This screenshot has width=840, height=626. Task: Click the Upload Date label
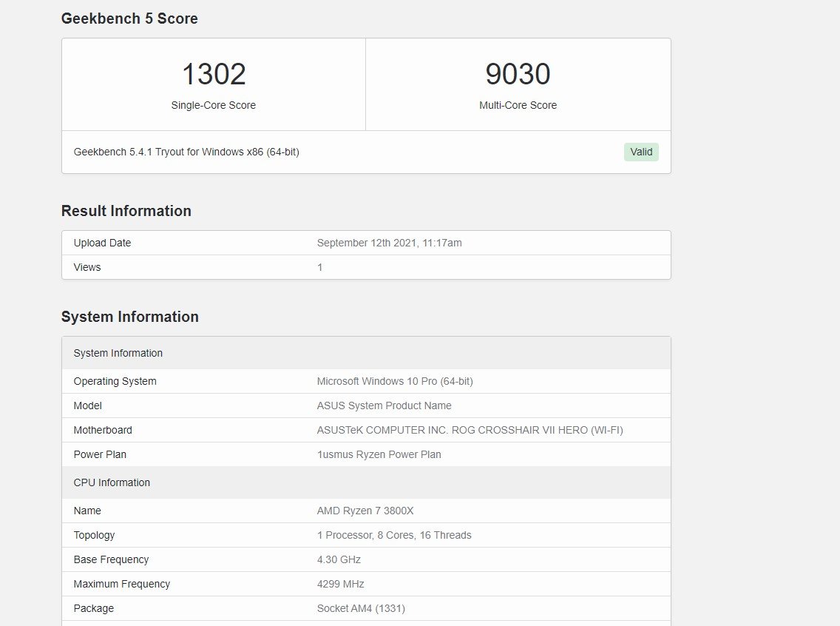(x=102, y=243)
